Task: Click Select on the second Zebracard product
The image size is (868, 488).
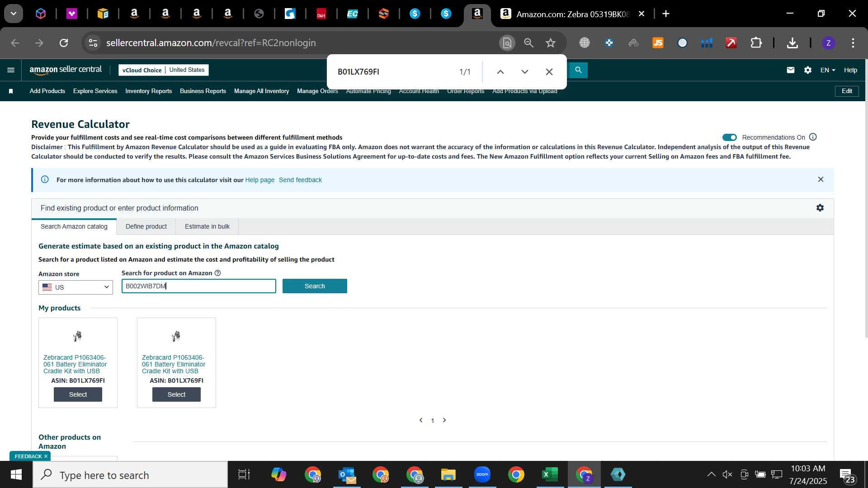Action: point(176,394)
